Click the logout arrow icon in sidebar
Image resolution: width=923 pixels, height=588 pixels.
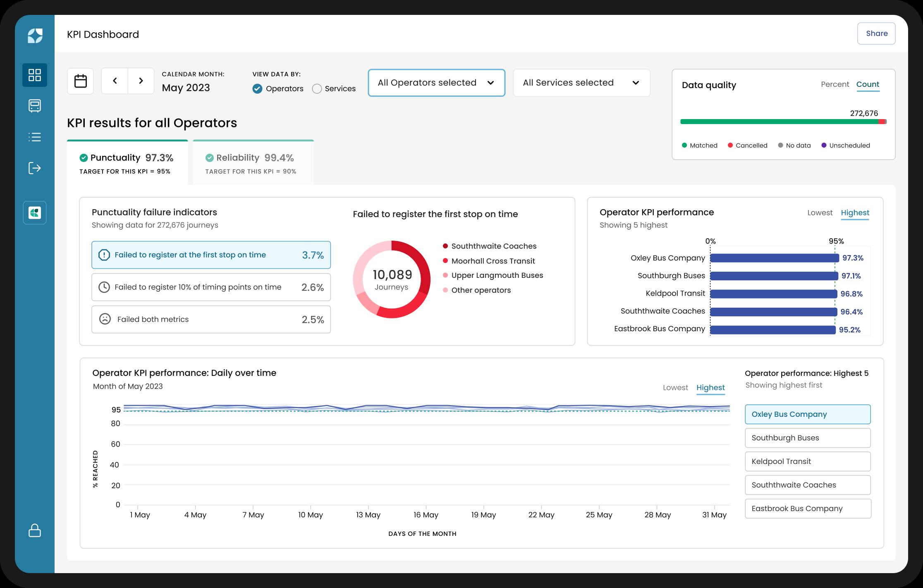35,168
